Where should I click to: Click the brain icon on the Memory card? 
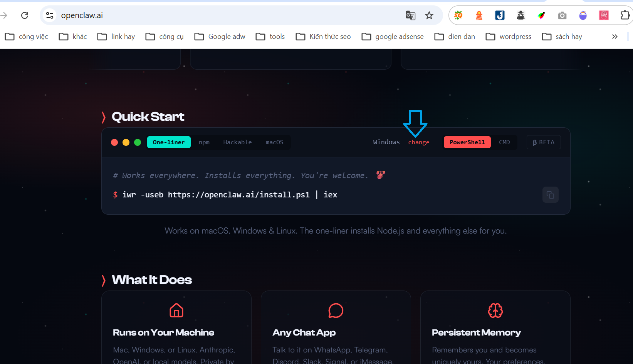coord(495,311)
